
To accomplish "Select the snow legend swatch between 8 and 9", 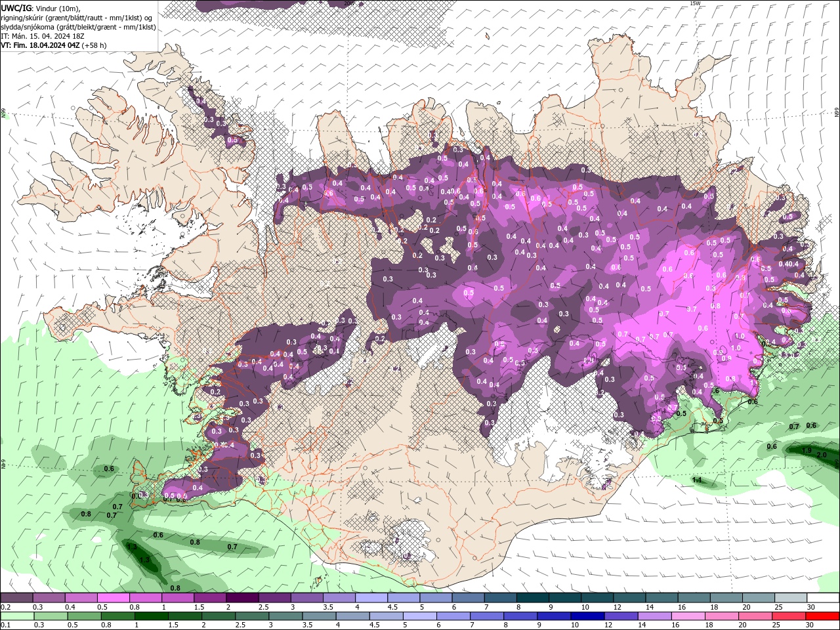I will (532, 598).
